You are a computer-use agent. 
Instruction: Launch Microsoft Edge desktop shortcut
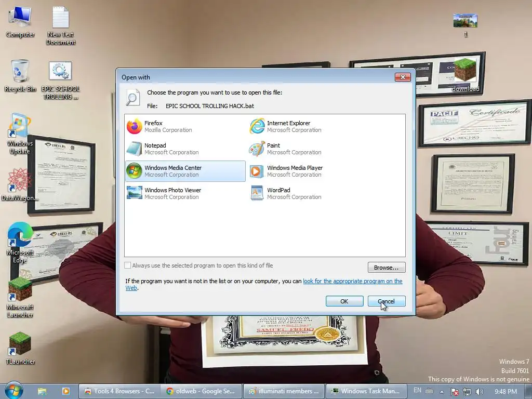point(20,243)
